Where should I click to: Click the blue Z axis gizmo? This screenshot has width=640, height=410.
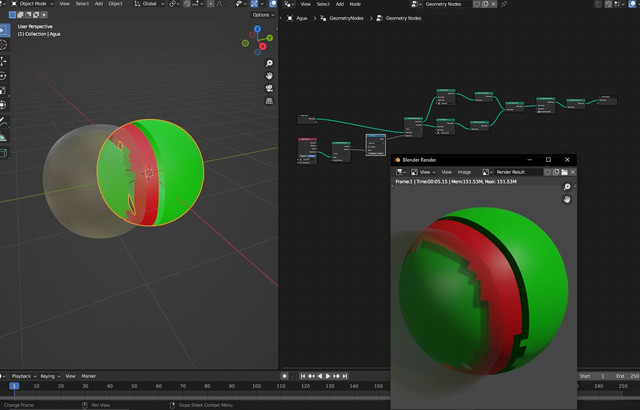(257, 29)
